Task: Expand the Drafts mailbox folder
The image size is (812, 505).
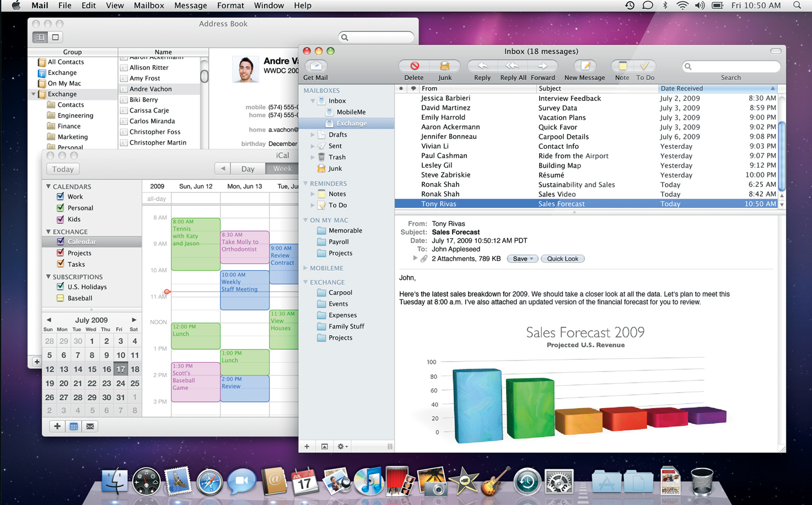Action: point(313,135)
